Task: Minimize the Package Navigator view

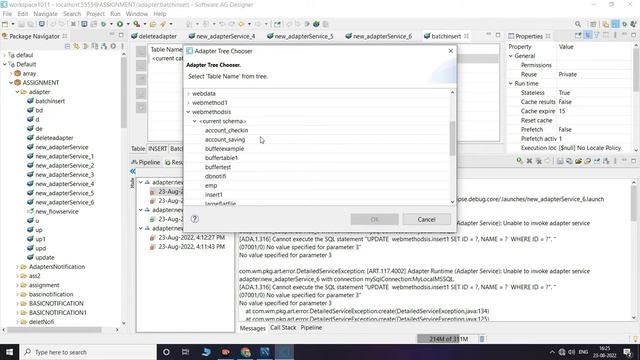Action: pos(112,35)
